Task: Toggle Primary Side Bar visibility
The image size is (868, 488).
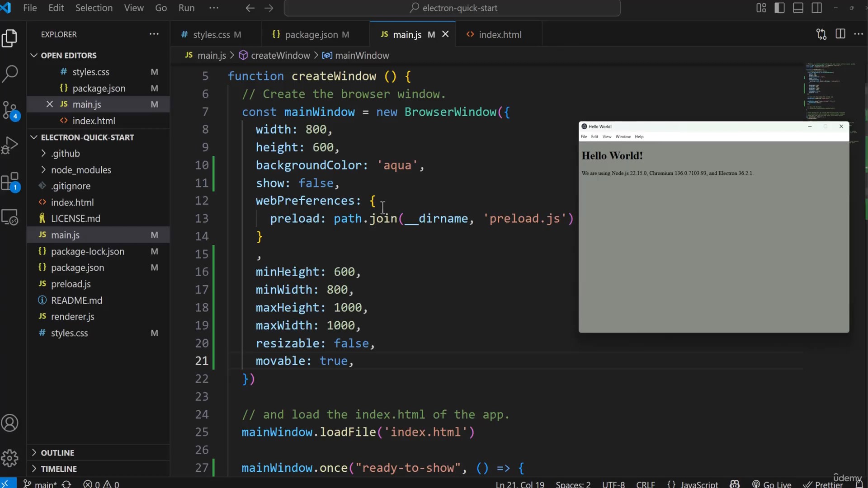Action: [x=780, y=8]
